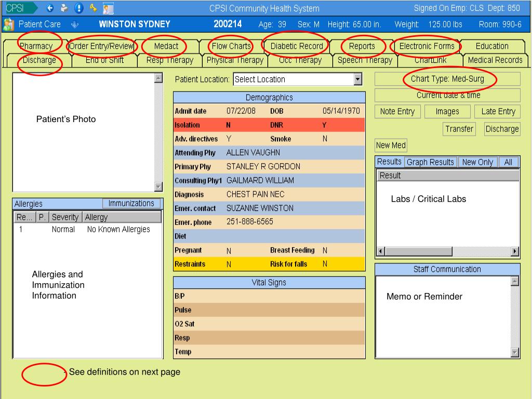Click the Note Entry button

397,111
